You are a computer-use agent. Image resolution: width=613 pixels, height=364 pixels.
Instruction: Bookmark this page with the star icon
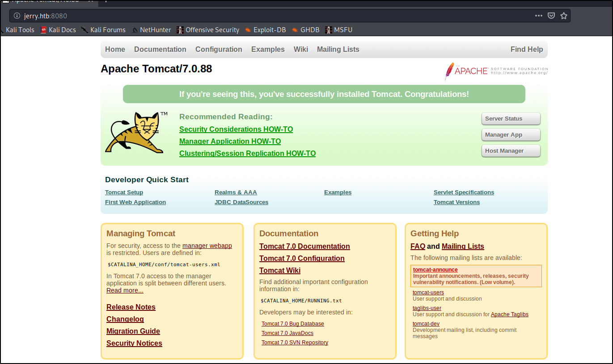(x=564, y=16)
